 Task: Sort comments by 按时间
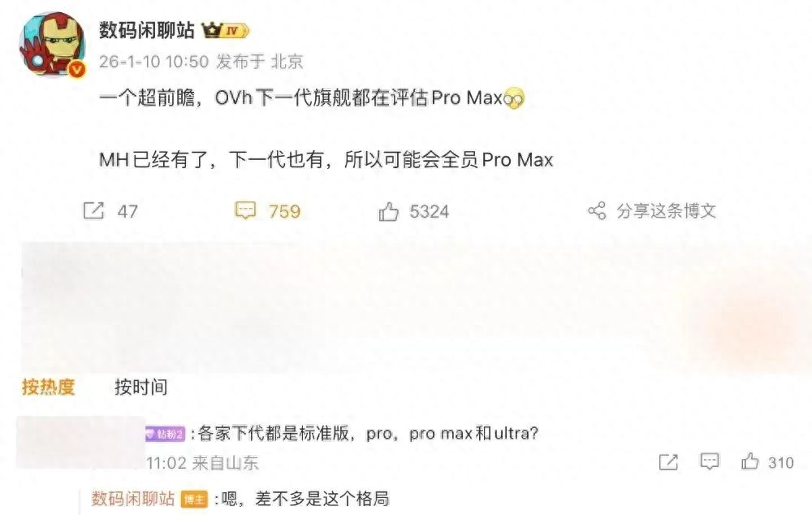pyautogui.click(x=140, y=387)
